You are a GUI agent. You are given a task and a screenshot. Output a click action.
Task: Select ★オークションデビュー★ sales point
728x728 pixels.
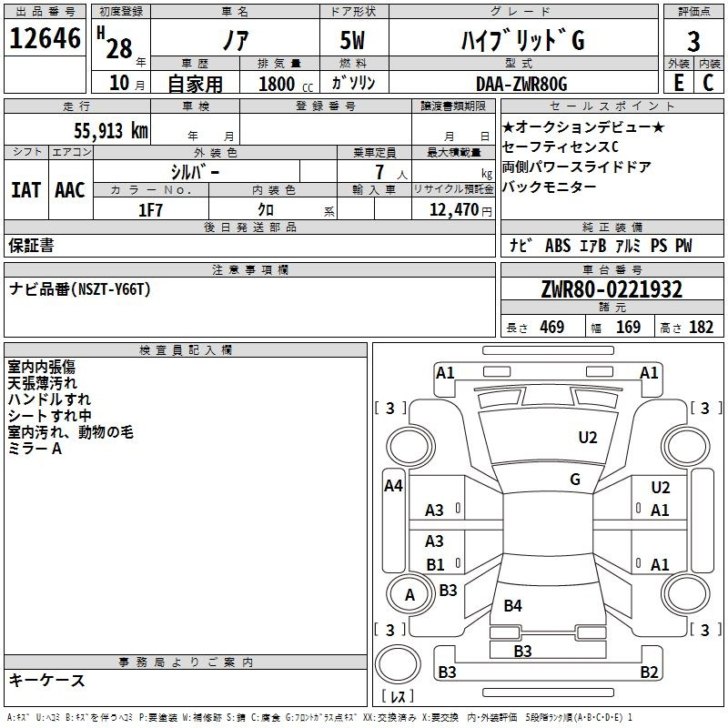click(x=583, y=126)
